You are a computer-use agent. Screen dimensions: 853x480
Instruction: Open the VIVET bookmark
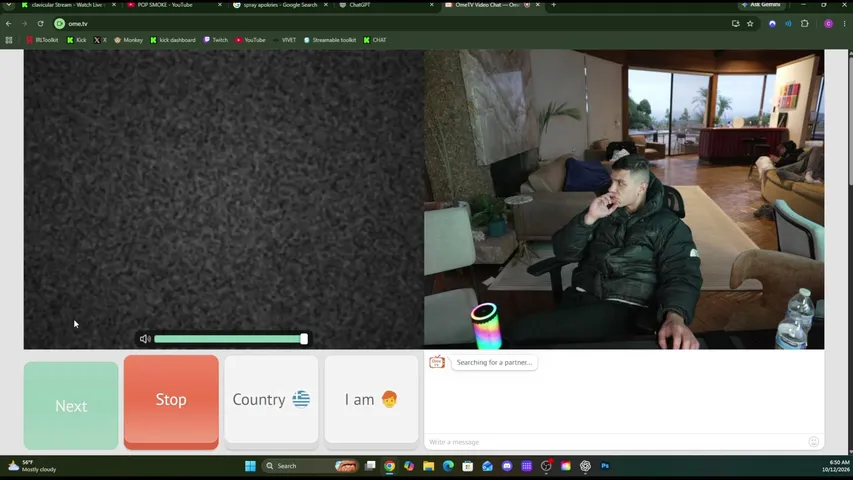[x=285, y=40]
